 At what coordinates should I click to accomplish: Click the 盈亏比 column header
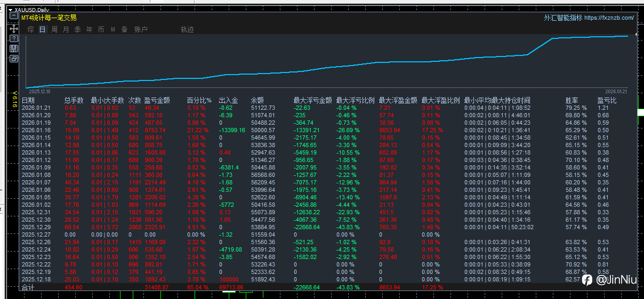click(x=607, y=100)
